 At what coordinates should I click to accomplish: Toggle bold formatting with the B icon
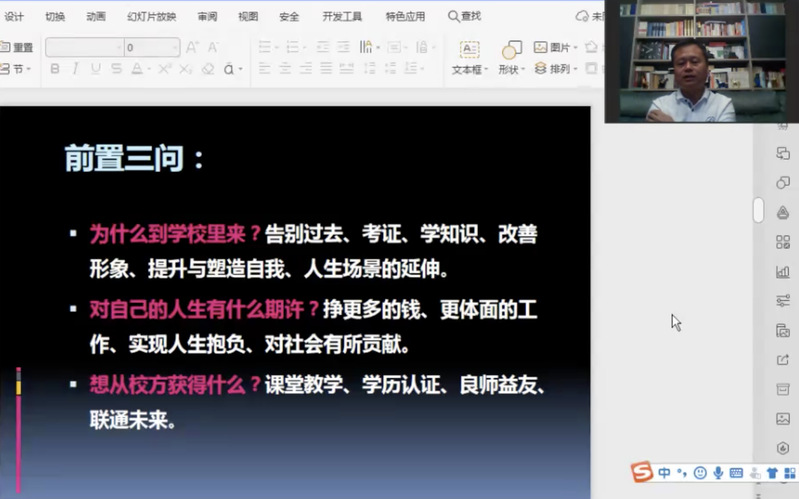coord(55,69)
